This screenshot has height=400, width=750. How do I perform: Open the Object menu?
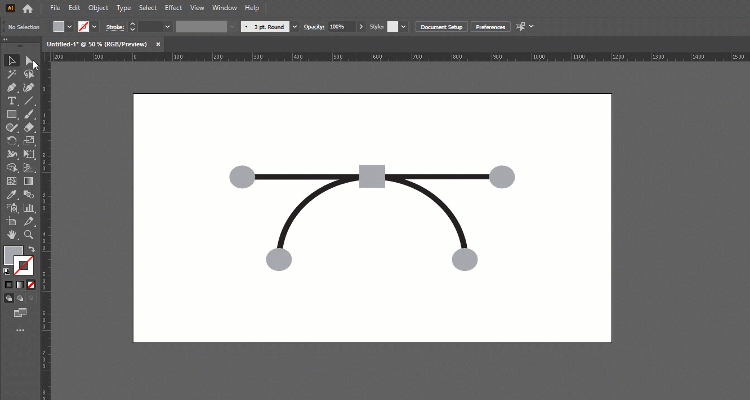click(x=98, y=8)
